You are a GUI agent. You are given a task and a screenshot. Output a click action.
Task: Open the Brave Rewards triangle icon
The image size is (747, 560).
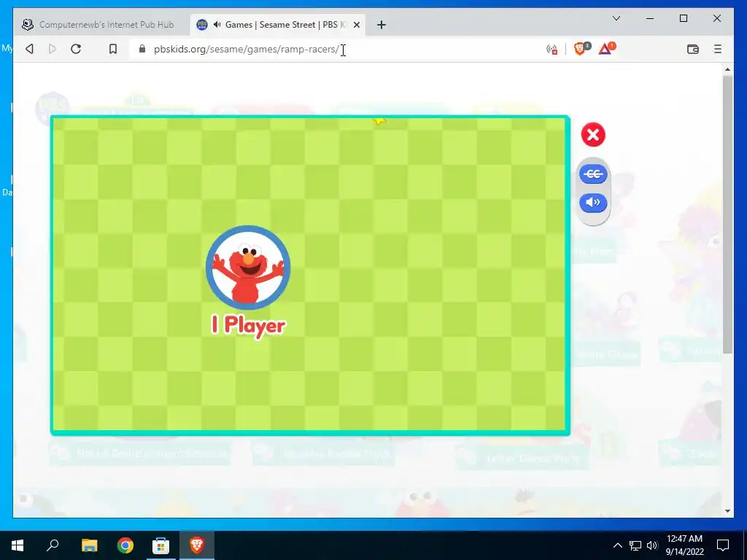tap(606, 48)
